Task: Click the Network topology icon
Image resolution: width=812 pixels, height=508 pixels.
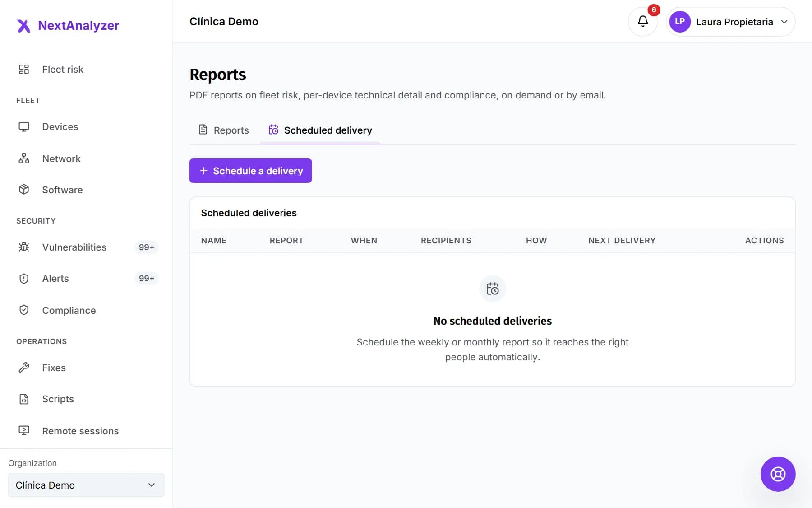Action: click(24, 158)
